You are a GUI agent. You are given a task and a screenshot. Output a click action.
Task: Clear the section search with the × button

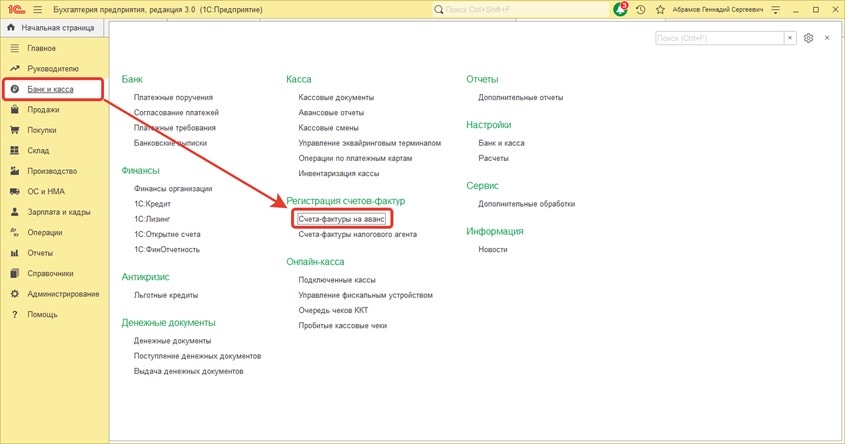(x=790, y=38)
